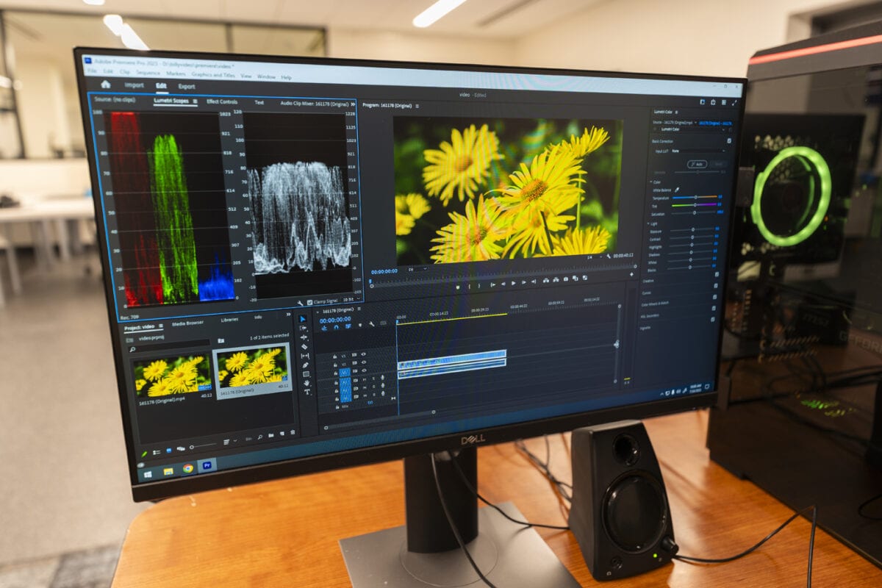Select the Track Select Forward tool
The width and height of the screenshot is (882, 588).
pyautogui.click(x=304, y=328)
